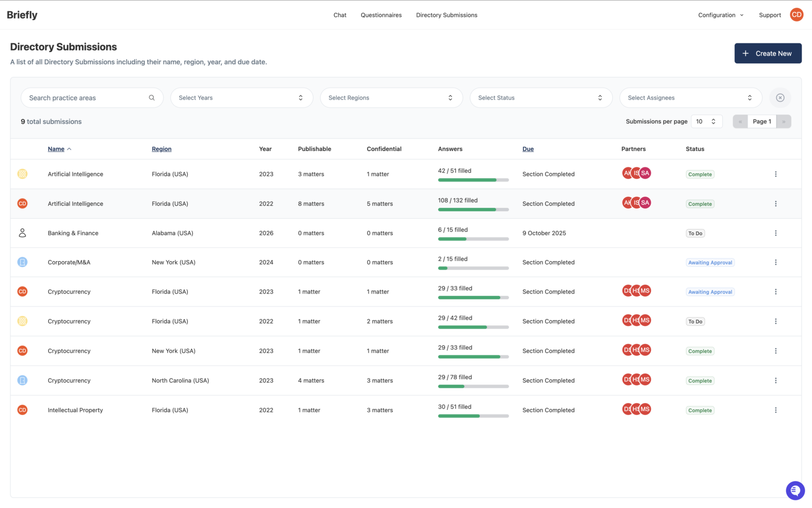This screenshot has height=508, width=812.
Task: Change the submissions per page selector
Action: click(706, 122)
